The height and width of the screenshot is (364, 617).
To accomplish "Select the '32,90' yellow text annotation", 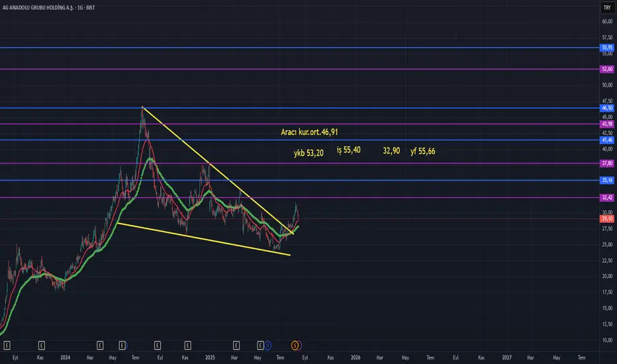I will point(391,151).
